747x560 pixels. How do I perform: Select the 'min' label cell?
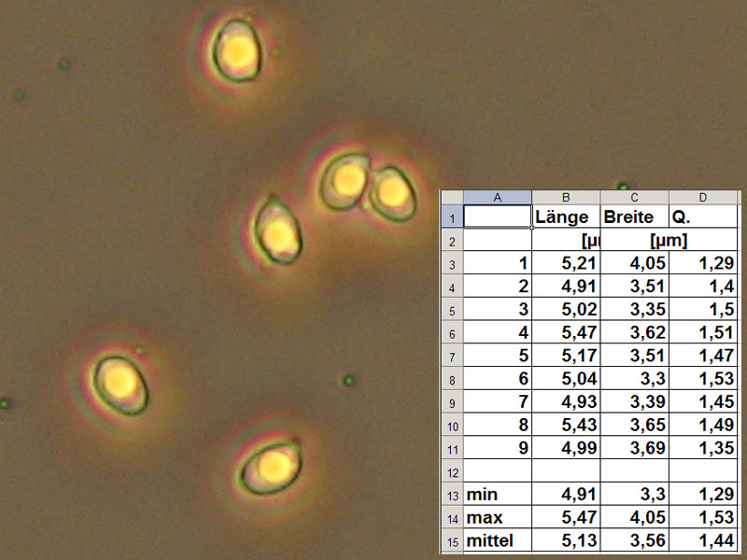coord(497,495)
